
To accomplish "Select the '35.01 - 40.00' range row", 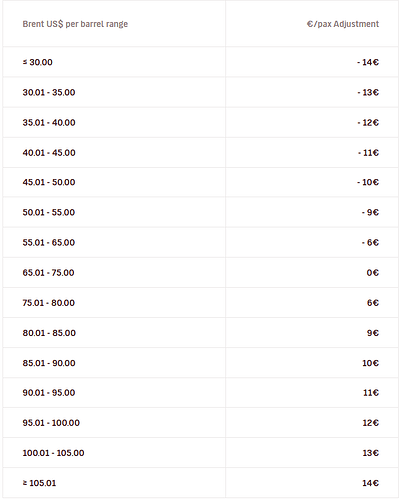I will [201, 122].
